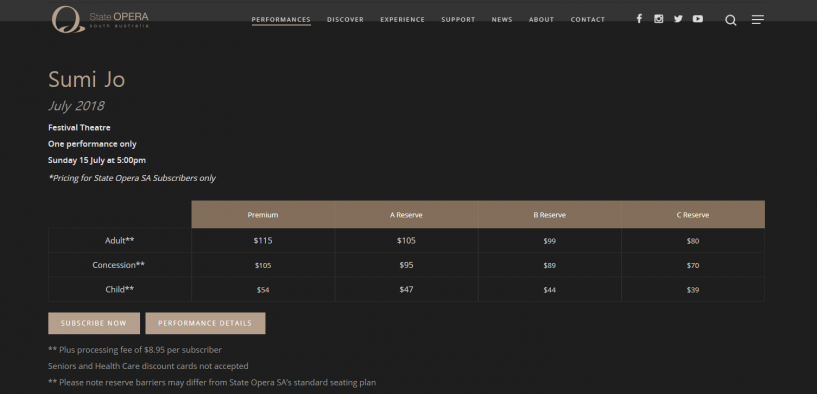Image resolution: width=817 pixels, height=394 pixels.
Task: Open the Contact menu item
Action: point(588,20)
